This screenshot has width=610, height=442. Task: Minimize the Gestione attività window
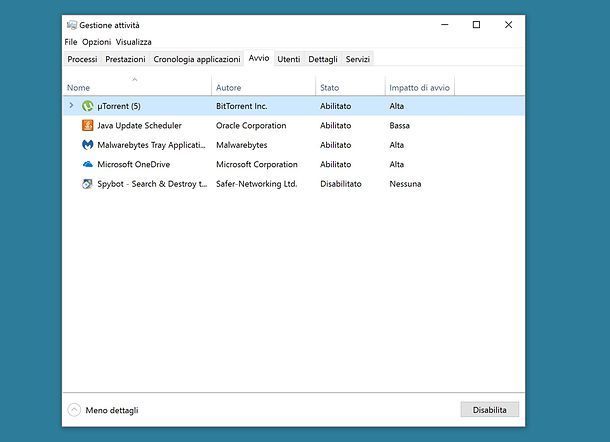445,25
